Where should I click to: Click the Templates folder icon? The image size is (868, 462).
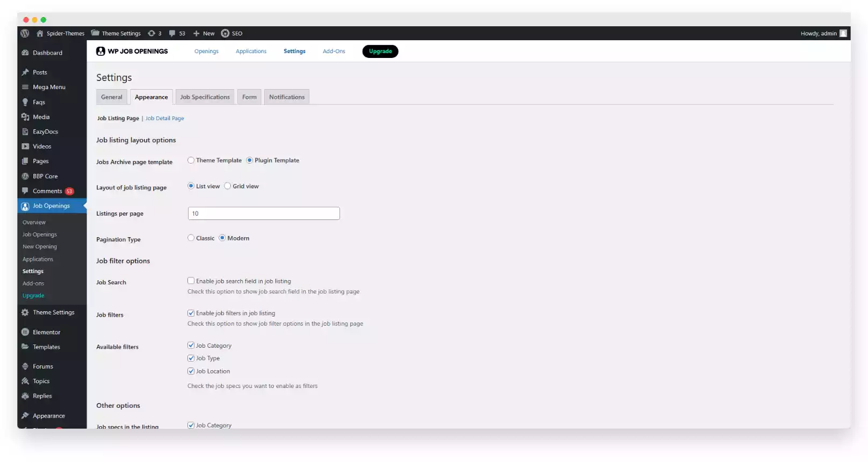tap(25, 347)
